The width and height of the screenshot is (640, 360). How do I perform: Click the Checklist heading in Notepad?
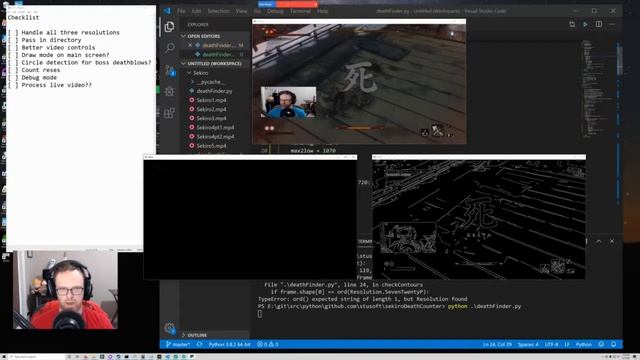click(x=23, y=18)
